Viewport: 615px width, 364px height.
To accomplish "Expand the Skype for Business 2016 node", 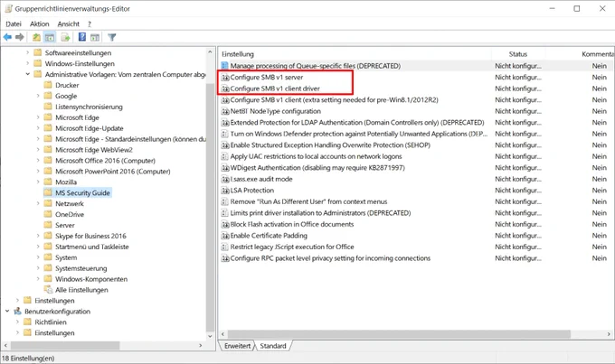I will (38, 236).
